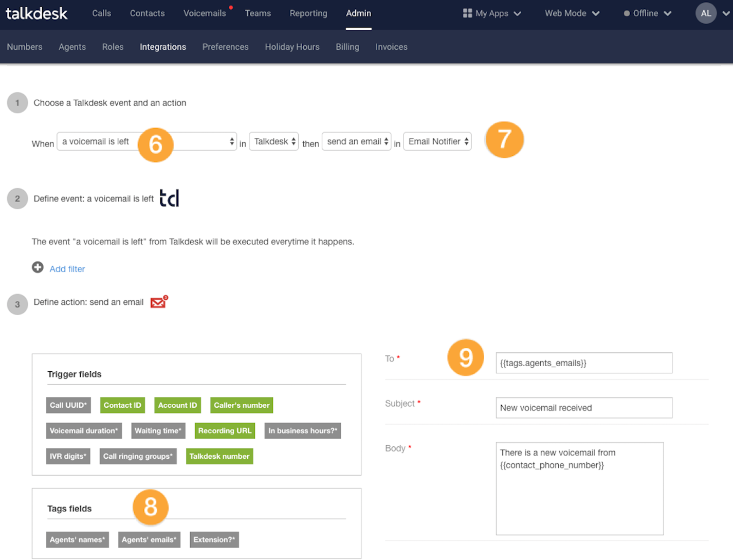Open the Billing section
This screenshot has height=560, width=733.
pos(347,47)
